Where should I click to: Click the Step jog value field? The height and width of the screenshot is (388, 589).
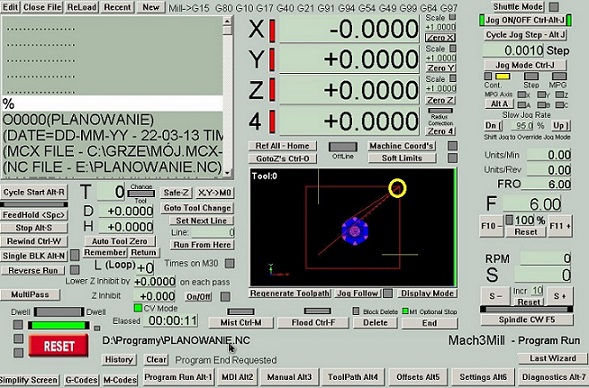[x=513, y=50]
